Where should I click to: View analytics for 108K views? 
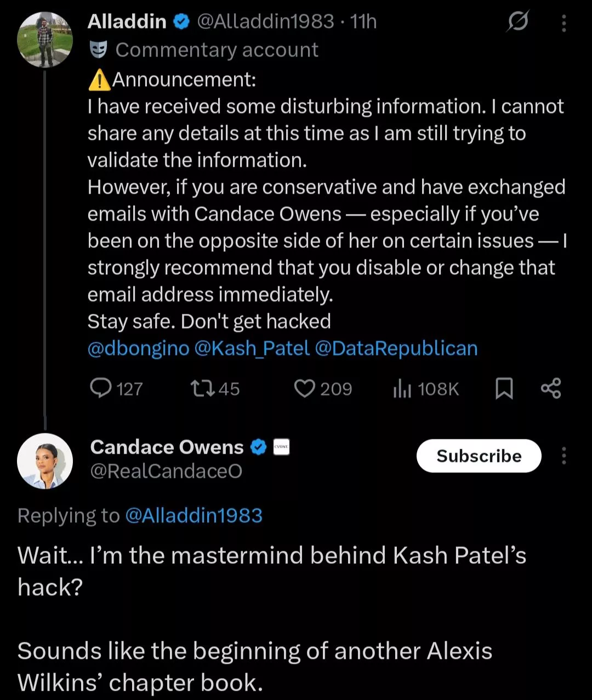point(426,389)
